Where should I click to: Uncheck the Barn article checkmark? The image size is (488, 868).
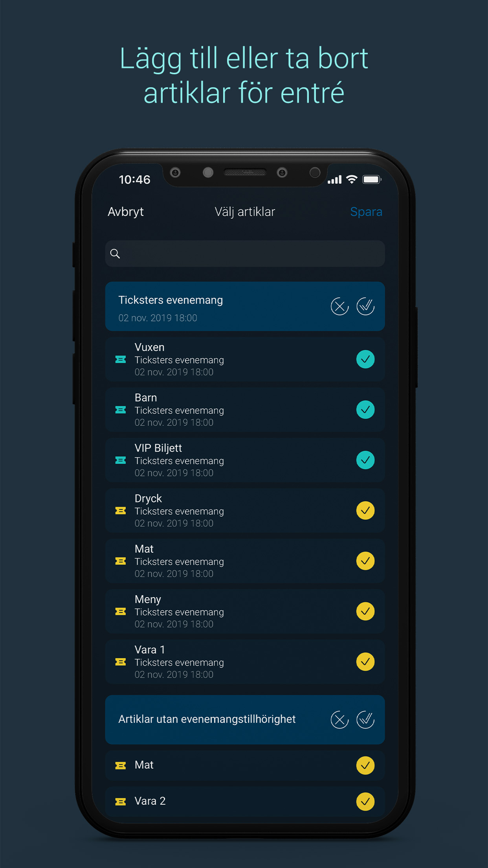pyautogui.click(x=365, y=410)
